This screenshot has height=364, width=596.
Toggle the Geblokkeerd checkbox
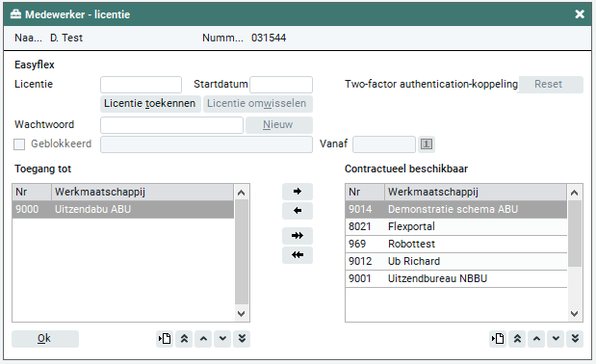click(19, 144)
